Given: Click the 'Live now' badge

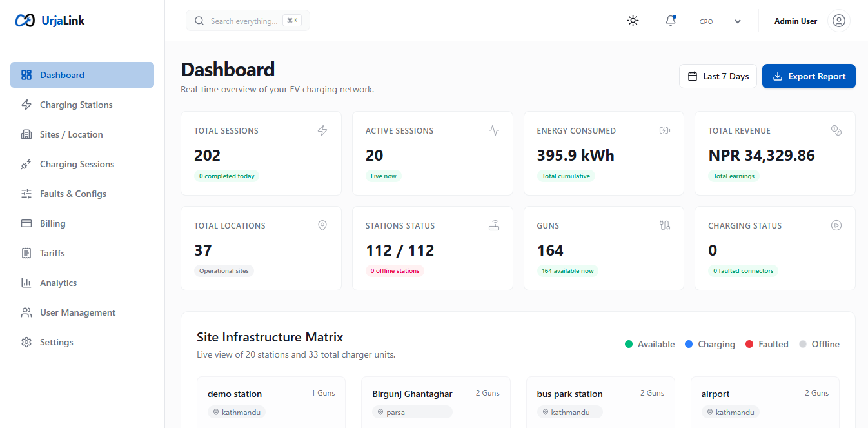Looking at the screenshot, I should (x=383, y=176).
